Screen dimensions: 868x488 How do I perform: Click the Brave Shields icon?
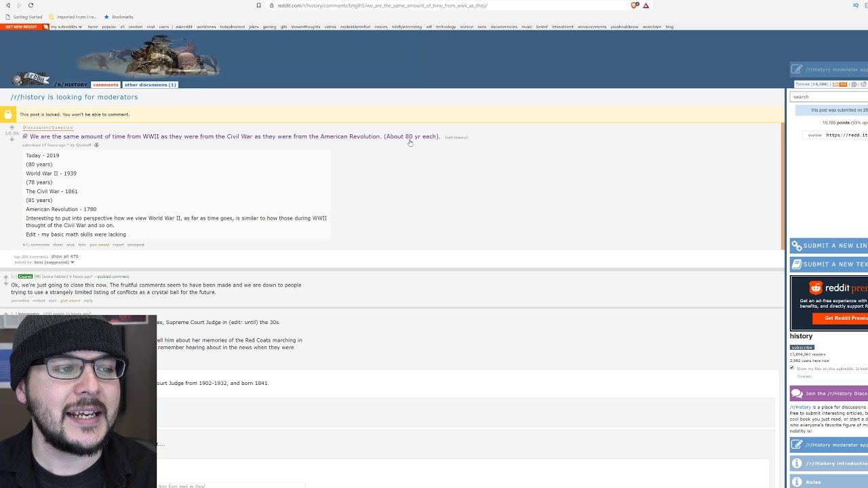[x=635, y=5]
